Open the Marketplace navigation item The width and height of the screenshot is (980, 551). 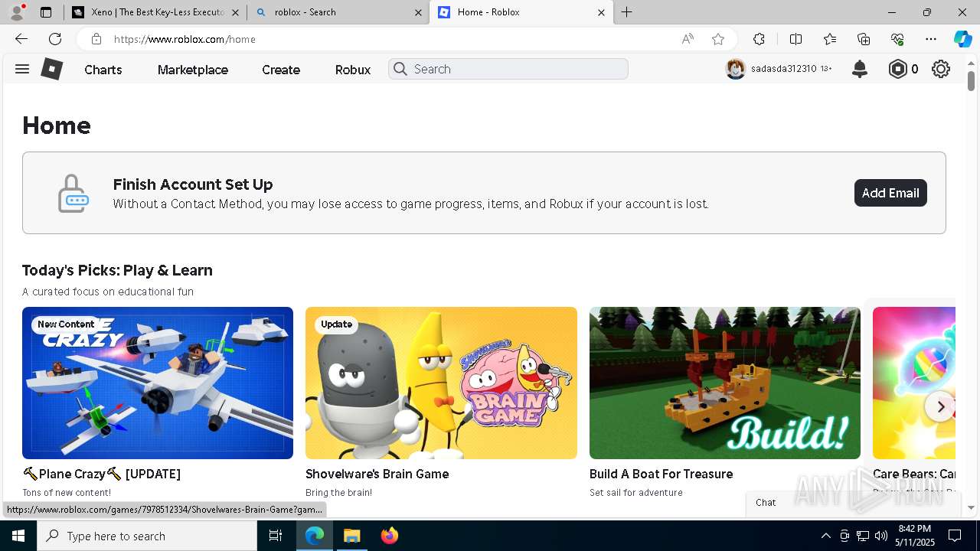(193, 70)
